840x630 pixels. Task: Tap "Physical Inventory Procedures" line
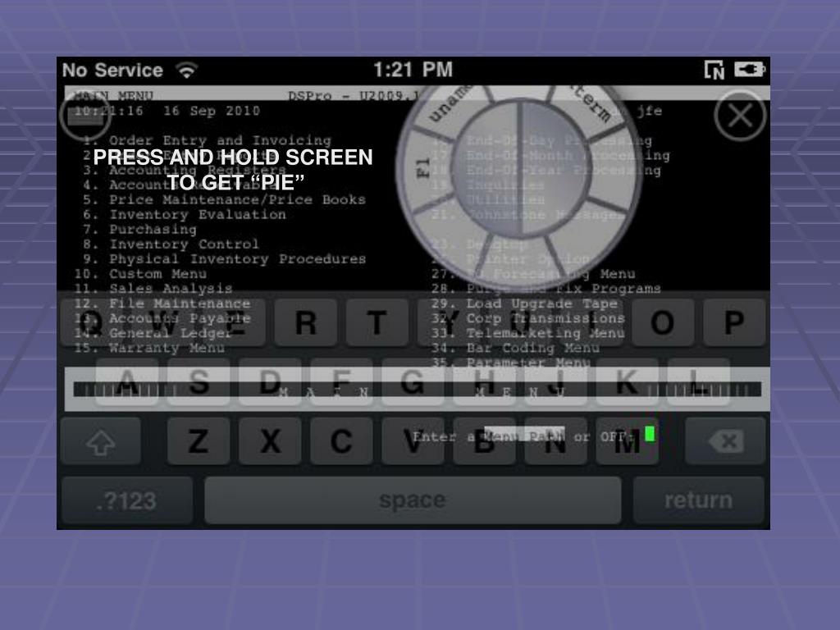[x=225, y=259]
